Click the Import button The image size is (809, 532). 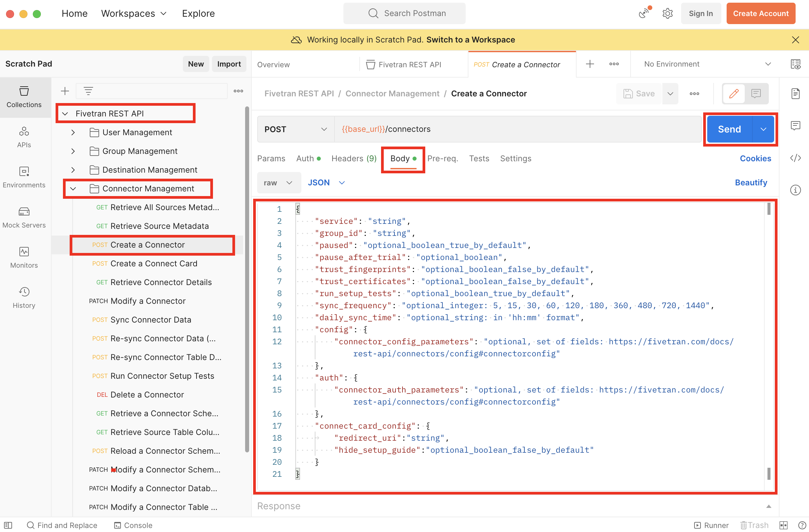229,64
